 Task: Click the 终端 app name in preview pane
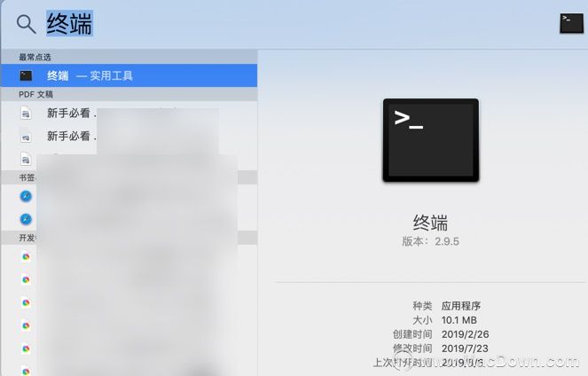coord(430,223)
